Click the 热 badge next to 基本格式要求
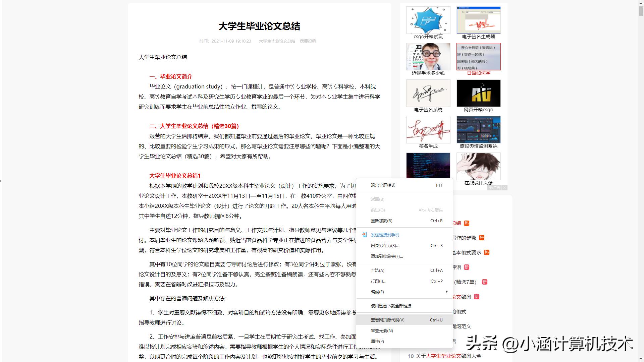 tap(487, 252)
